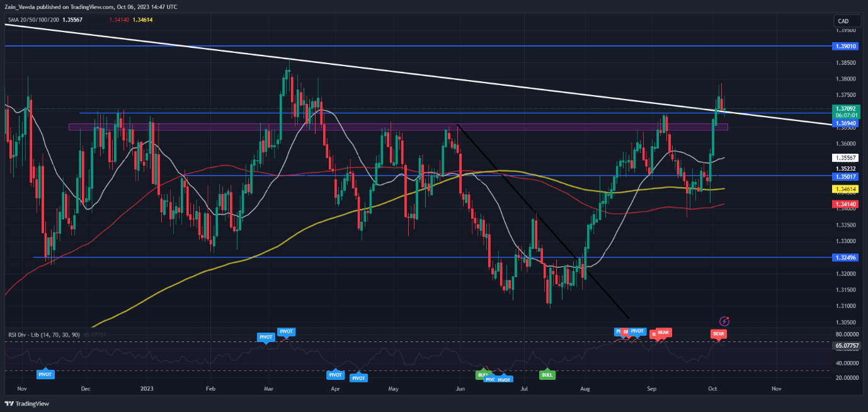Click the purple lightning event icon
The height and width of the screenshot is (412, 868).
tap(724, 321)
